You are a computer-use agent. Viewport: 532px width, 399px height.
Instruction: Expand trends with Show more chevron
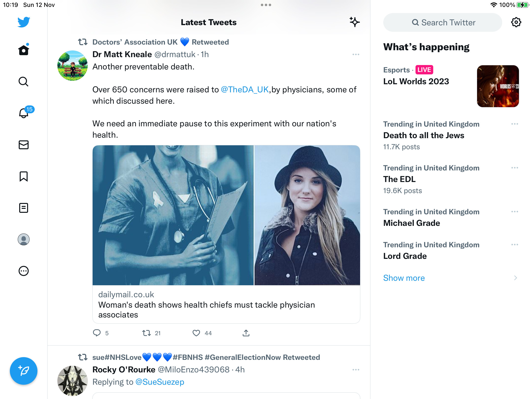pos(515,278)
